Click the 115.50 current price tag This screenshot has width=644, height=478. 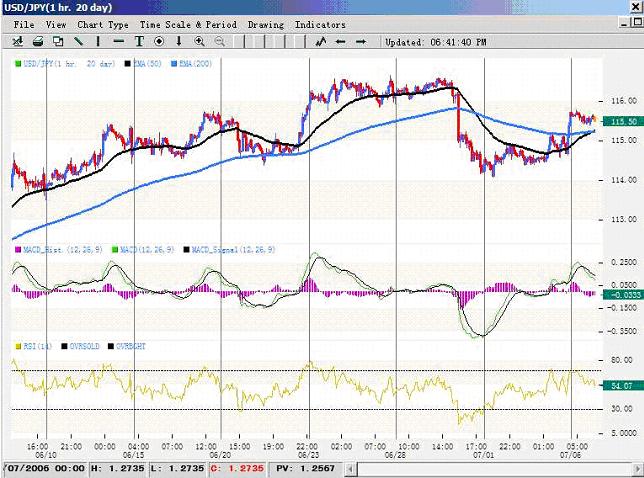click(x=623, y=121)
